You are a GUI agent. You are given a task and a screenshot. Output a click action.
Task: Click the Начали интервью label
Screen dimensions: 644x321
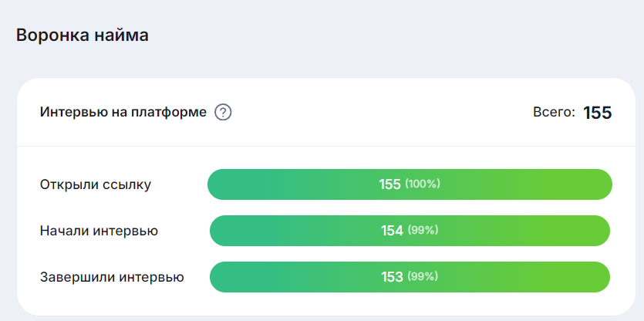point(99,231)
